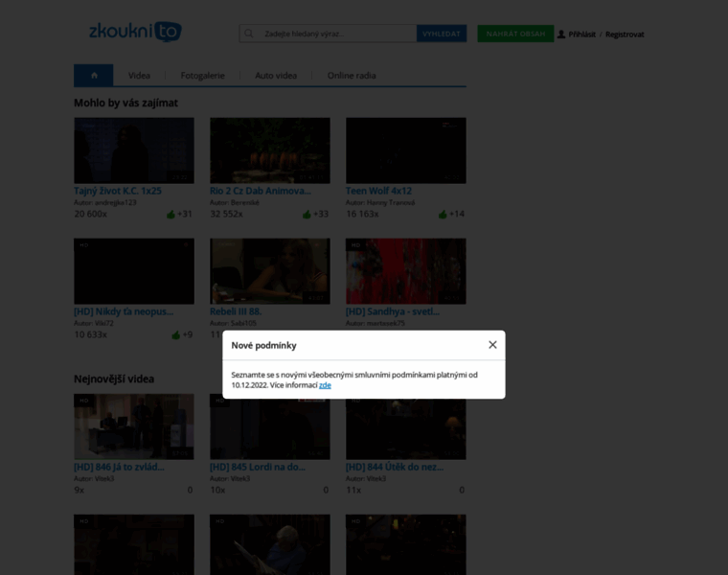Click the zkoukni.to logo
This screenshot has width=728, height=575.
pos(135,32)
